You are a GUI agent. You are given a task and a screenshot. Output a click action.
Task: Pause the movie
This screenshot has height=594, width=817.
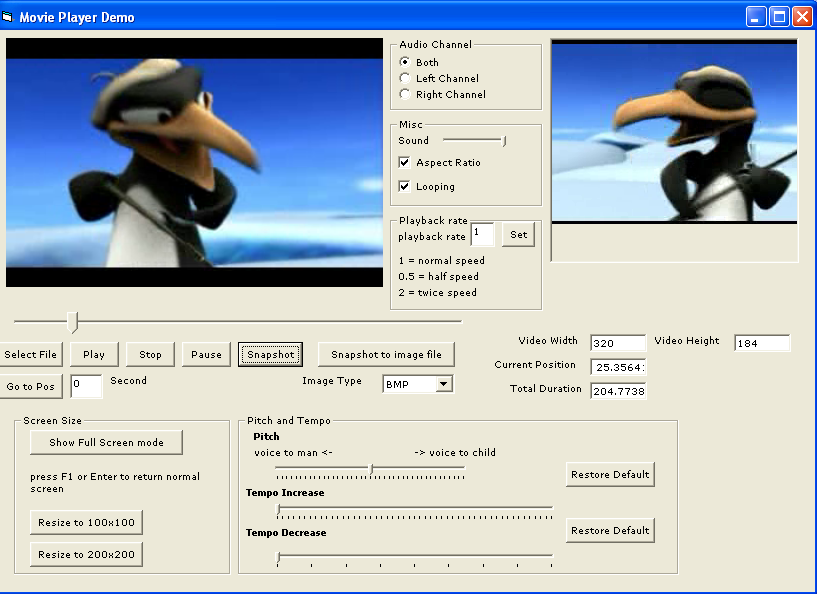click(206, 354)
